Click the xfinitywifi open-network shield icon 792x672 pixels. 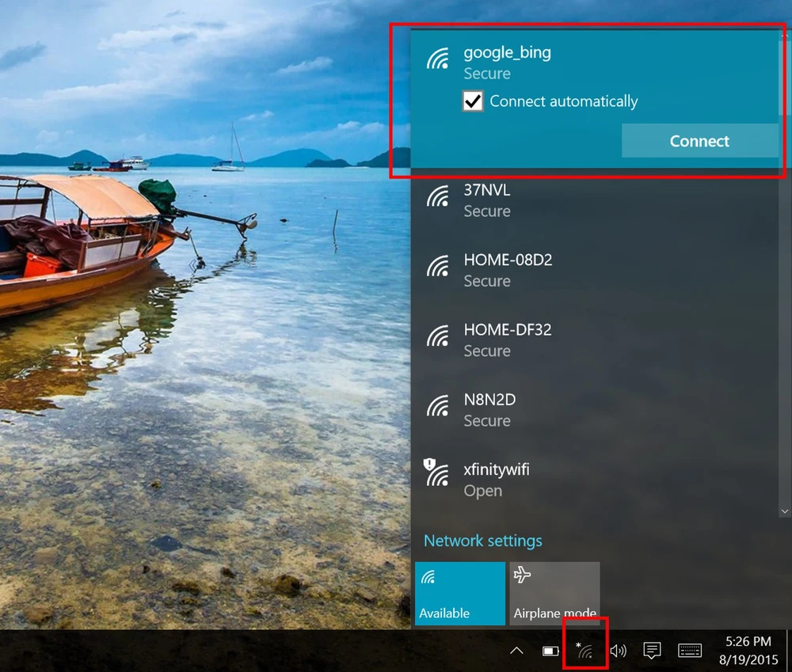(x=430, y=465)
